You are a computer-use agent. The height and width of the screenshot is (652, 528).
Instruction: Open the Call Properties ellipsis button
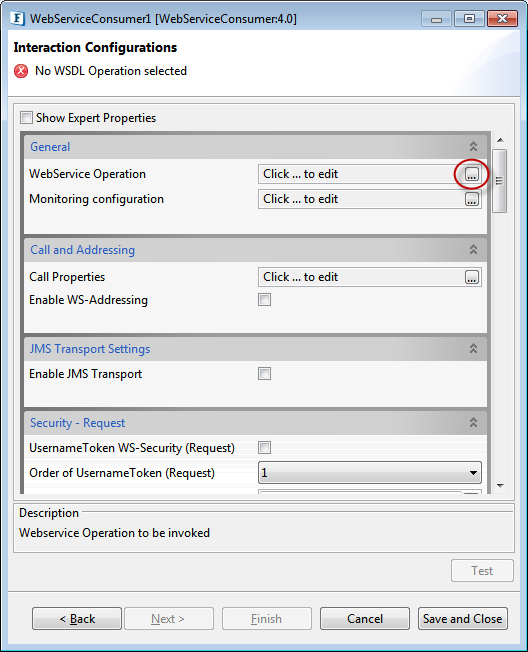click(x=471, y=277)
